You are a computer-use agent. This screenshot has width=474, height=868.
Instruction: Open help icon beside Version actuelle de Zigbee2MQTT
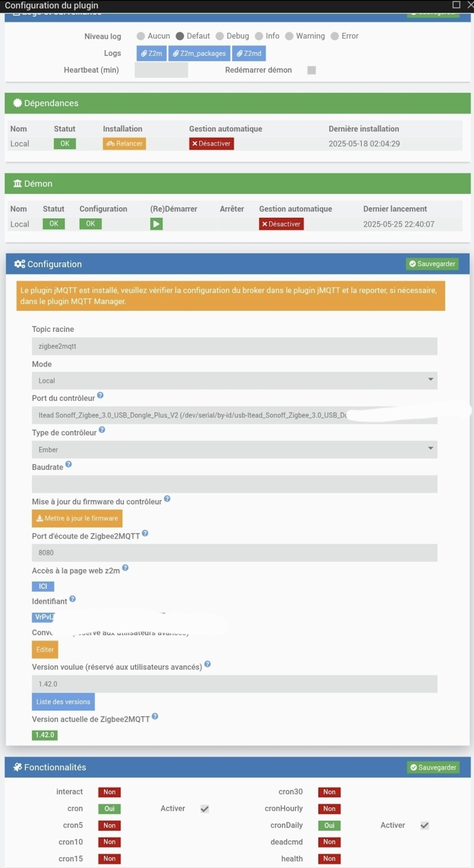(x=155, y=716)
